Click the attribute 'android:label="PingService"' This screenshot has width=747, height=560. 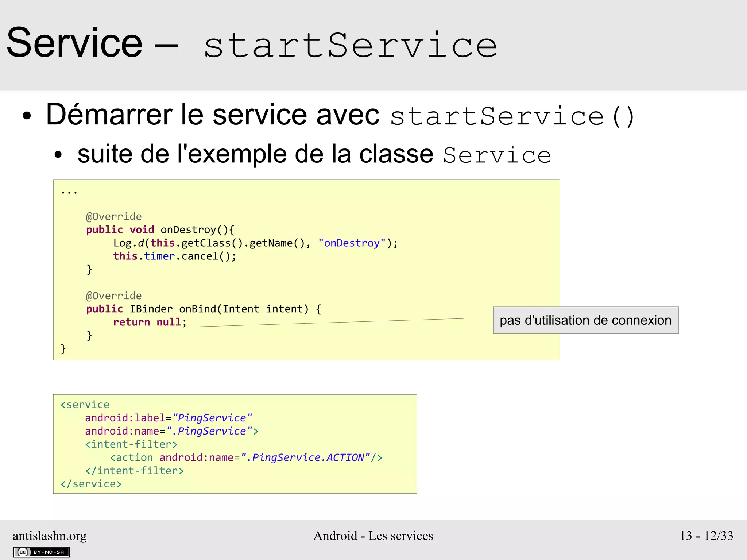click(169, 418)
